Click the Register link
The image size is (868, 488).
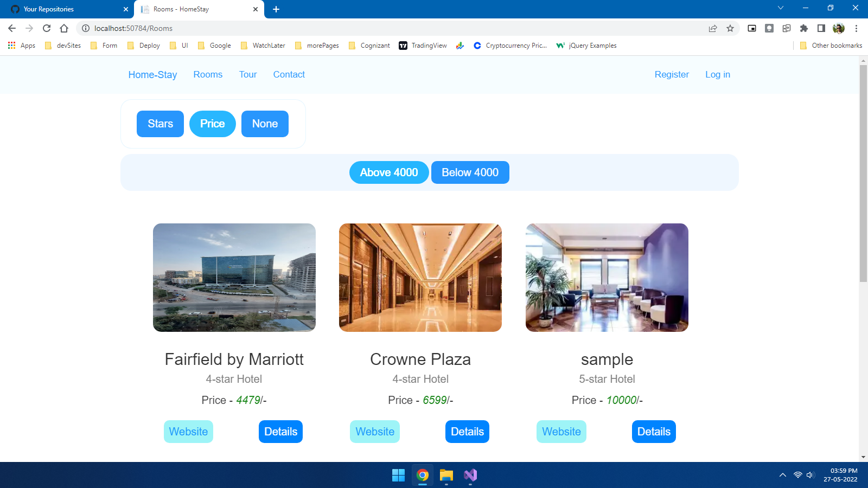click(x=672, y=74)
